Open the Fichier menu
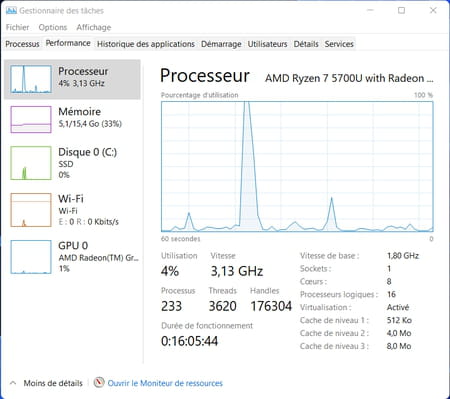Screen dimensions: 450x399 point(17,27)
